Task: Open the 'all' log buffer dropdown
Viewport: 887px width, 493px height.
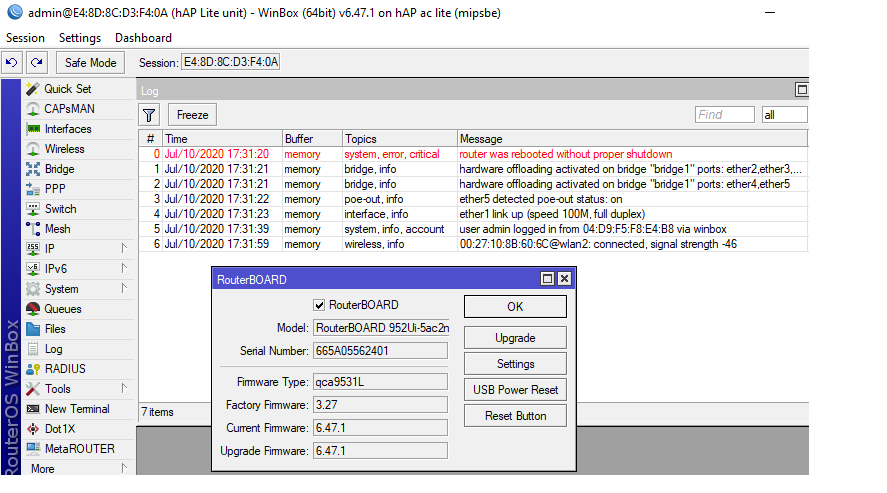Action: pyautogui.click(x=784, y=115)
